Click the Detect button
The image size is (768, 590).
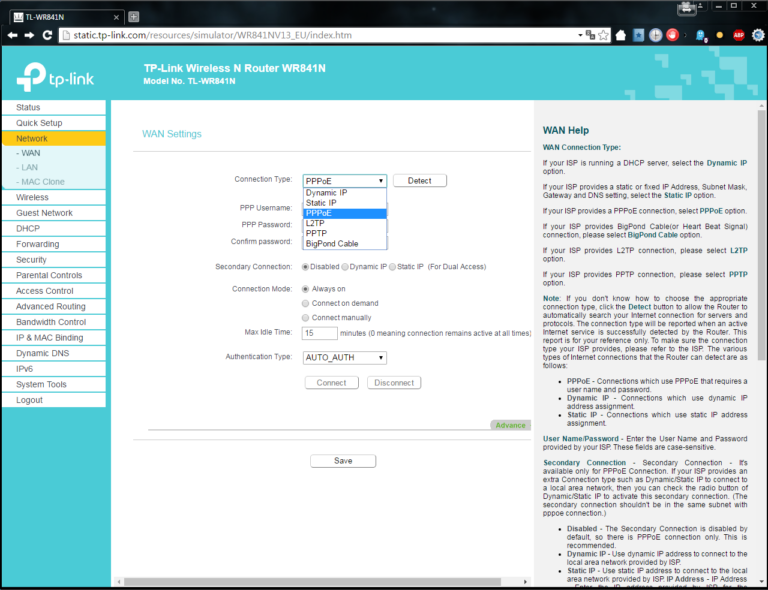click(x=419, y=181)
